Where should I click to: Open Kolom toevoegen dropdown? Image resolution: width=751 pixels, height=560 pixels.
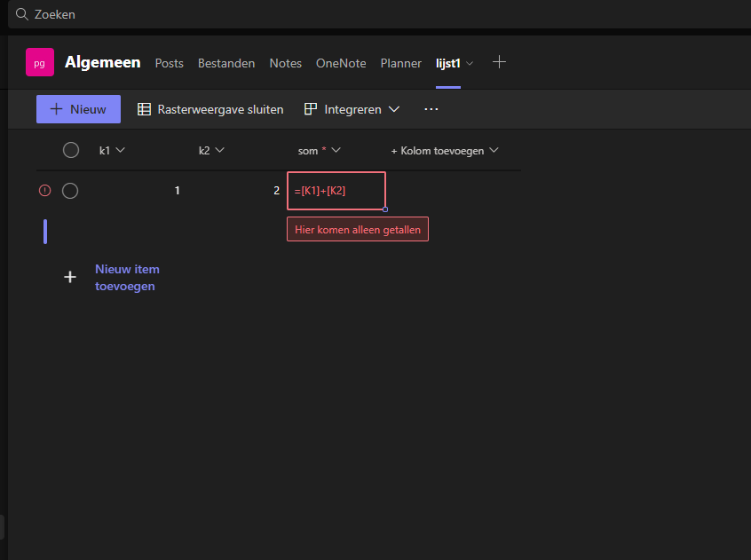[x=445, y=151]
